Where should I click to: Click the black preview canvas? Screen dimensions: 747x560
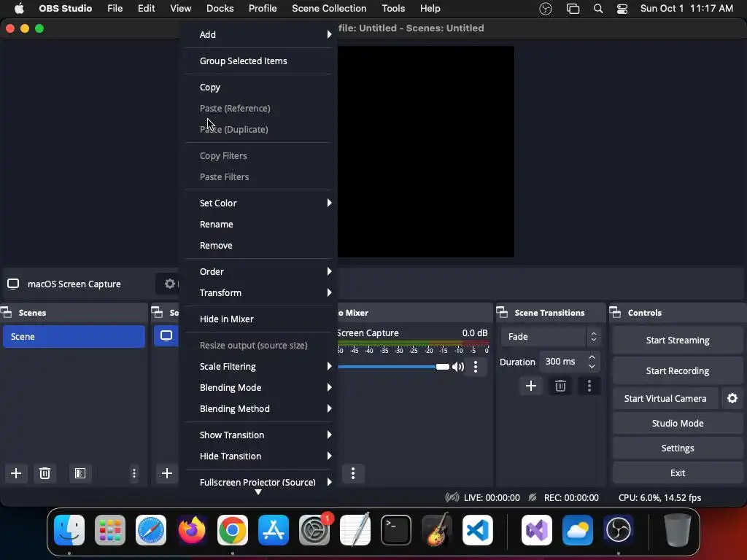[x=426, y=152]
